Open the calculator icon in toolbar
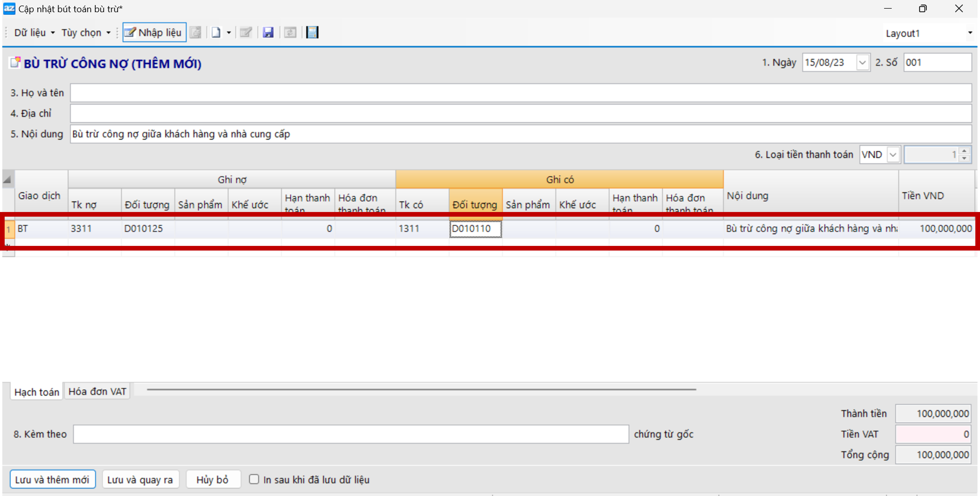This screenshot has height=496, width=980. 312,32
